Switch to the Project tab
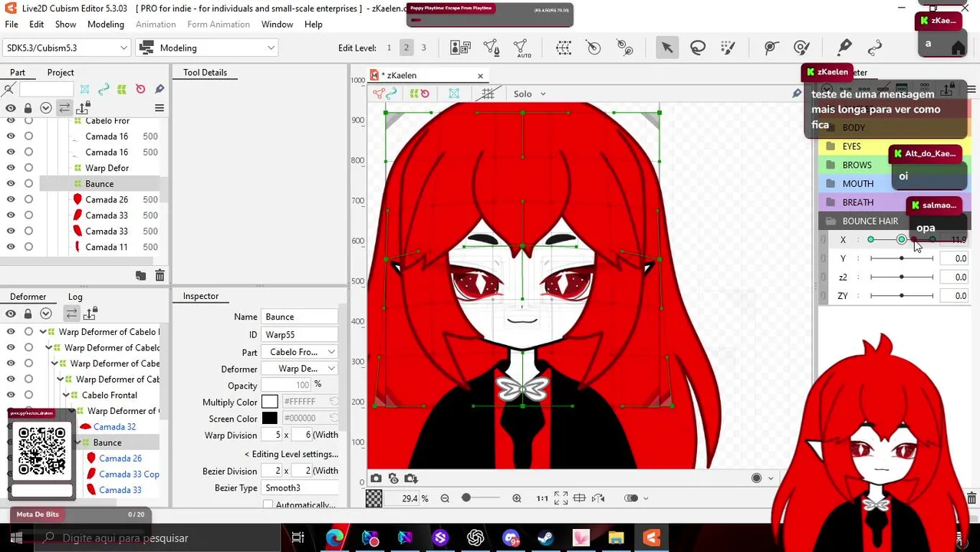Image resolution: width=980 pixels, height=552 pixels. tap(61, 72)
